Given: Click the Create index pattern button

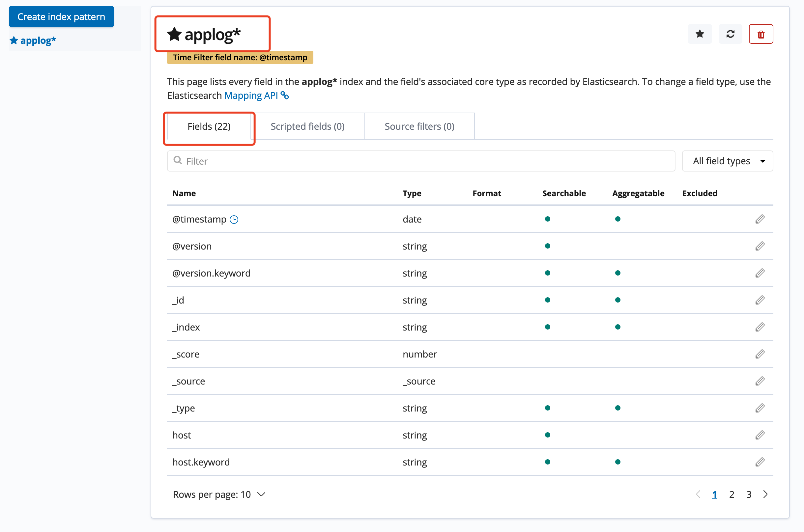Looking at the screenshot, I should [x=61, y=16].
